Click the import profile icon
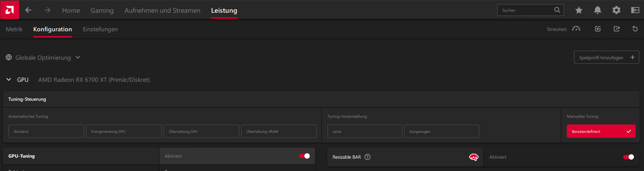The image size is (644, 171). click(598, 29)
